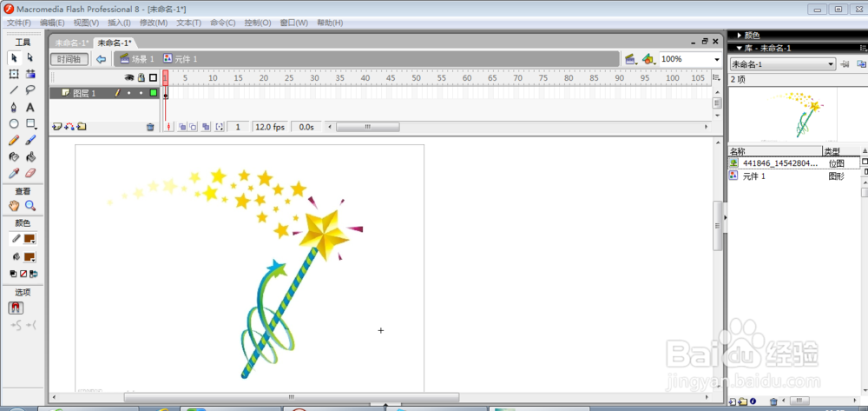Screen dimensions: 868x411
Task: Select the Eraser tool
Action: [x=30, y=174]
